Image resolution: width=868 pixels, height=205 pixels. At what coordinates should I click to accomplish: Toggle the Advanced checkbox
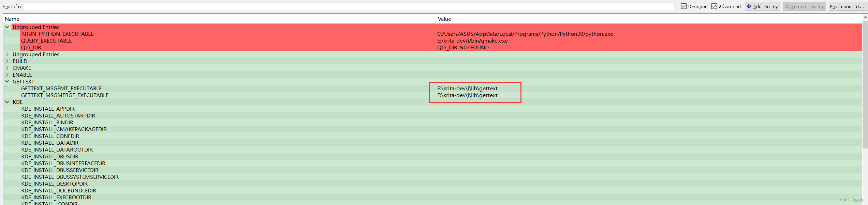click(x=714, y=6)
